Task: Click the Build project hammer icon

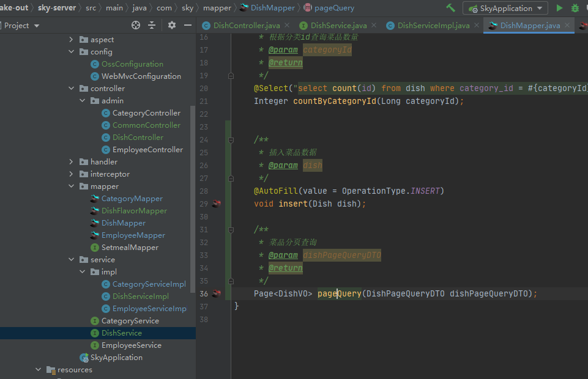Action: pyautogui.click(x=451, y=8)
